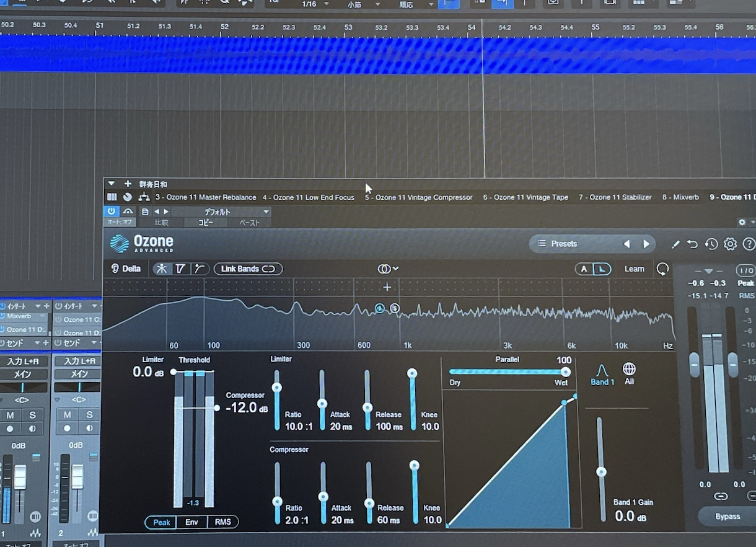Image resolution: width=756 pixels, height=547 pixels.
Task: Click the 比較 compare button
Action: tap(162, 223)
